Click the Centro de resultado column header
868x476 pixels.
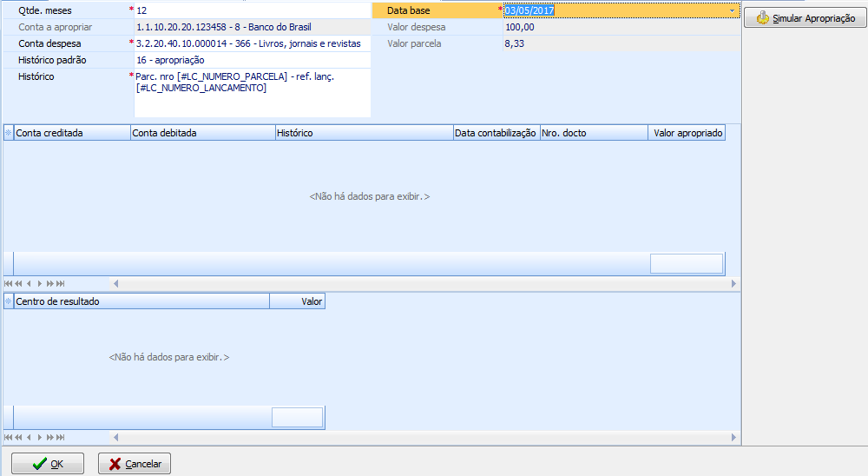tap(141, 301)
